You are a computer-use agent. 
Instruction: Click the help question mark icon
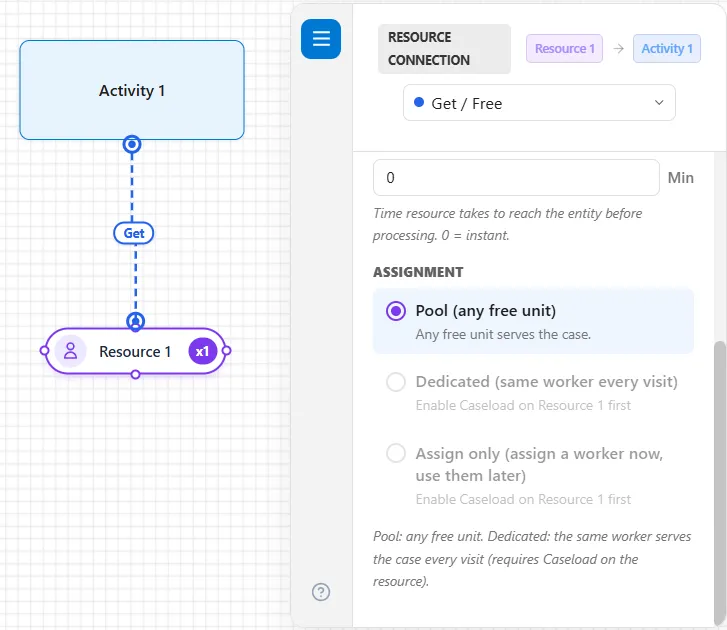tap(321, 592)
